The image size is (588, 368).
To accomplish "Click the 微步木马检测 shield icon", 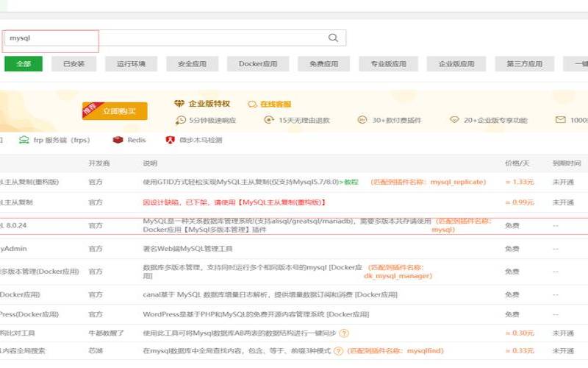I will (171, 140).
